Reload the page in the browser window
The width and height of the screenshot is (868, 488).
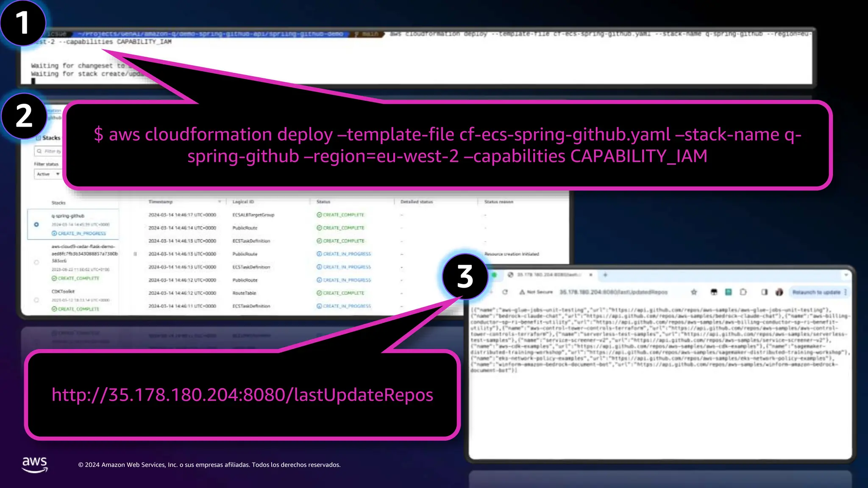505,292
